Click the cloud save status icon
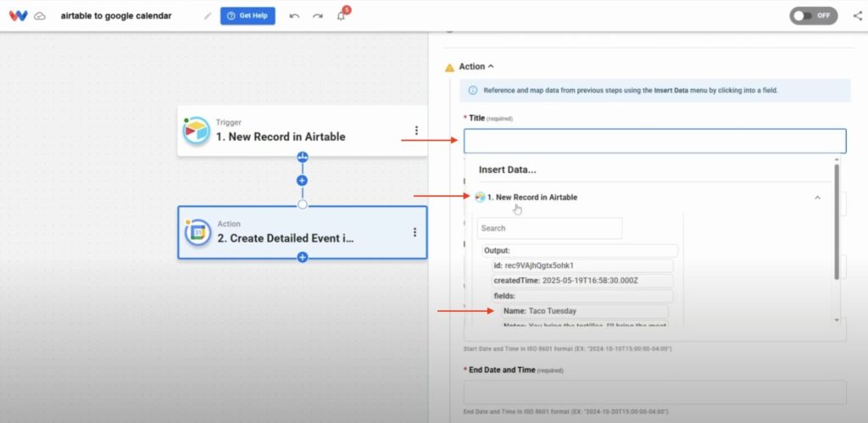Viewport: 868px width, 423px height. (40, 16)
